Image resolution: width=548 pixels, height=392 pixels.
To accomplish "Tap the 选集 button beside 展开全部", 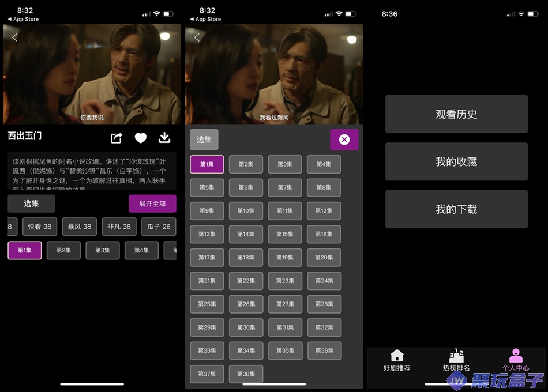I will (x=32, y=203).
